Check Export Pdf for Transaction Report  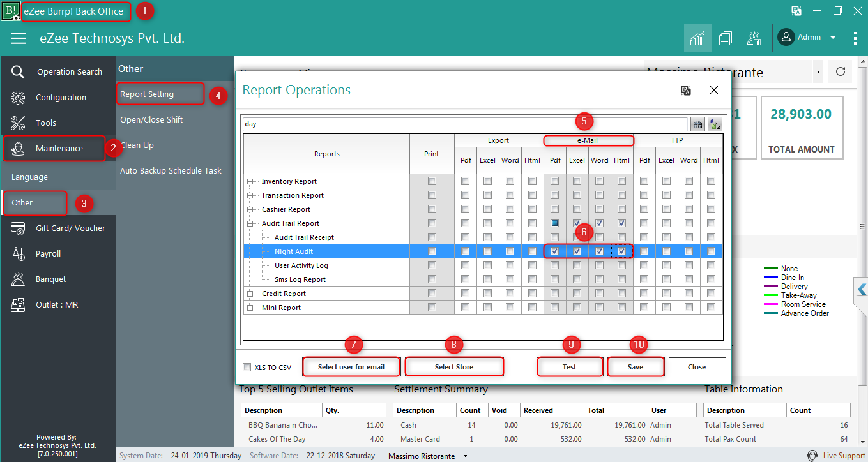pos(466,195)
